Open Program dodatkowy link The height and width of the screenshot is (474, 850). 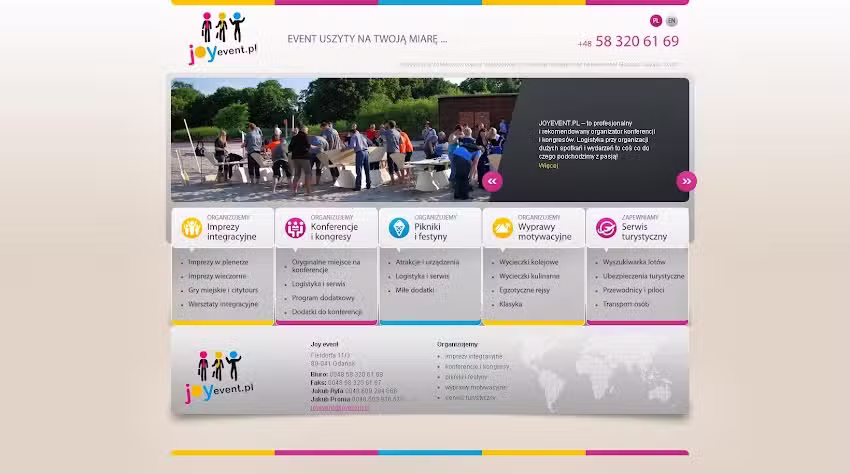pos(323,298)
